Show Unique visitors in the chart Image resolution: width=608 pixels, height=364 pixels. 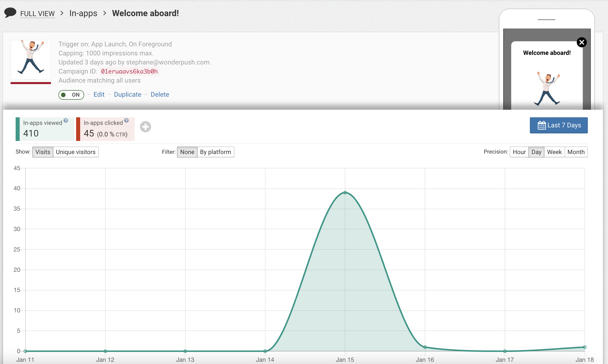(76, 152)
